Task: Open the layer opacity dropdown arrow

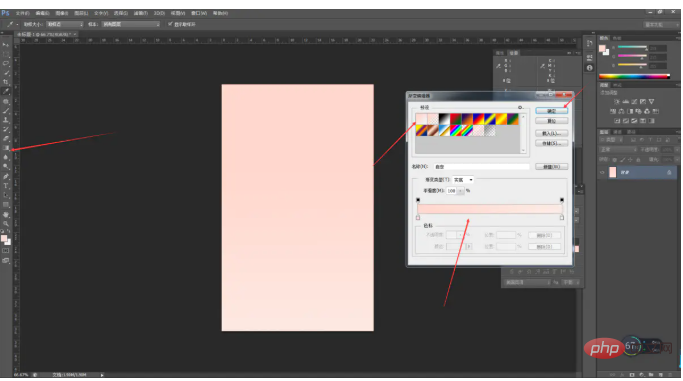Action: point(676,149)
